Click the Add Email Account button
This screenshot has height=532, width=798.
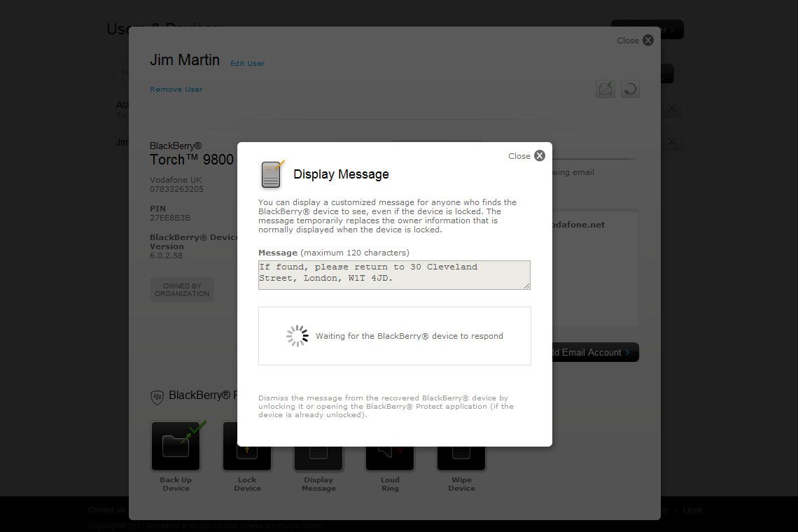tap(594, 352)
